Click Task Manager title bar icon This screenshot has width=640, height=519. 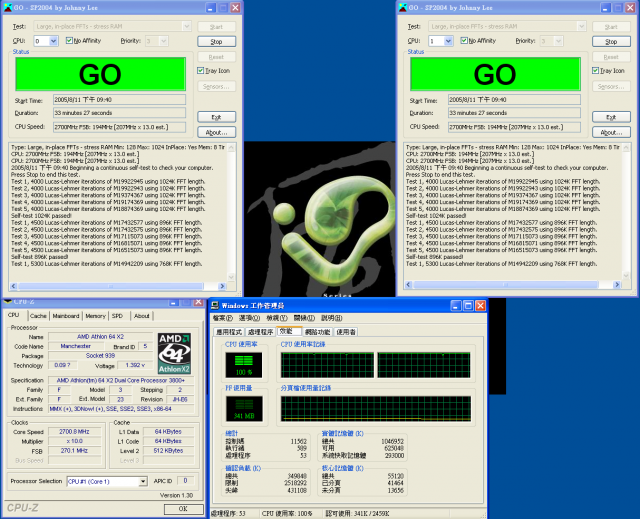pyautogui.click(x=215, y=305)
